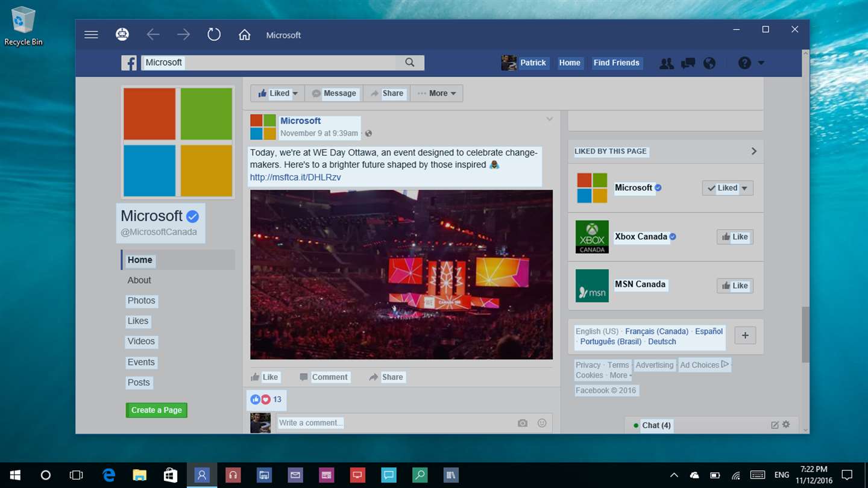The width and height of the screenshot is (868, 488).
Task: Open the account dropdown arrow in header
Action: 761,63
